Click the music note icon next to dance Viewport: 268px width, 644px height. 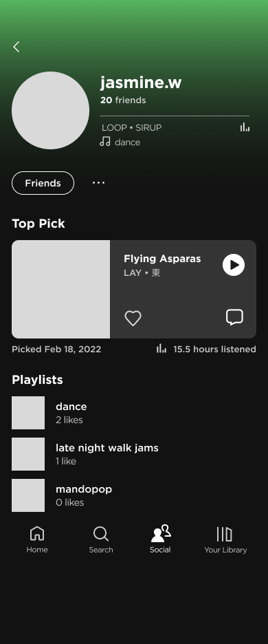click(x=105, y=142)
